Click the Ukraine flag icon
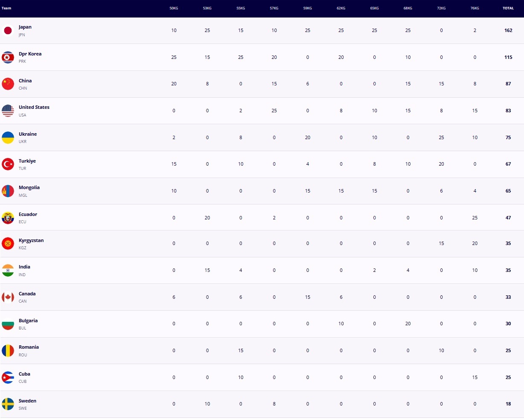This screenshot has width=524, height=420. pyautogui.click(x=8, y=137)
